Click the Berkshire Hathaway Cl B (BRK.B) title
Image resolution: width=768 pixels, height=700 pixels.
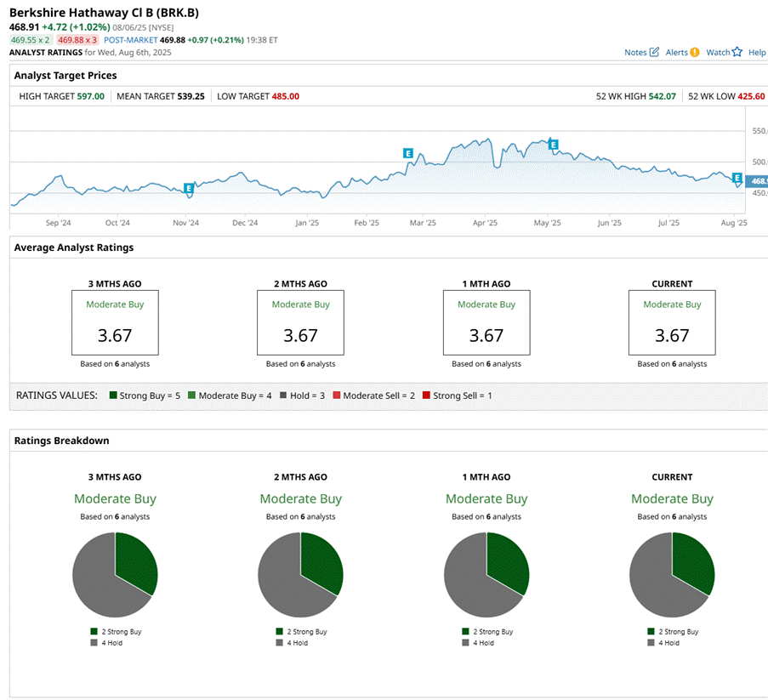[105, 13]
